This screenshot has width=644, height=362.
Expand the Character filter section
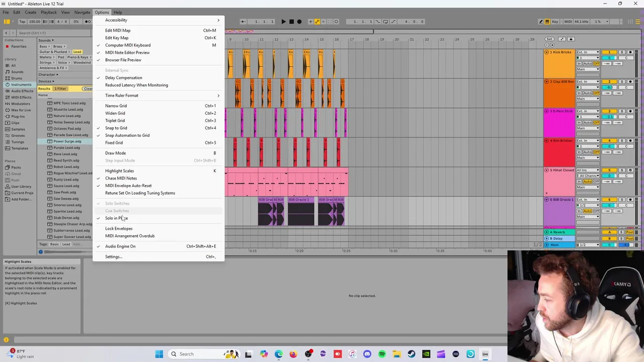[48, 74]
